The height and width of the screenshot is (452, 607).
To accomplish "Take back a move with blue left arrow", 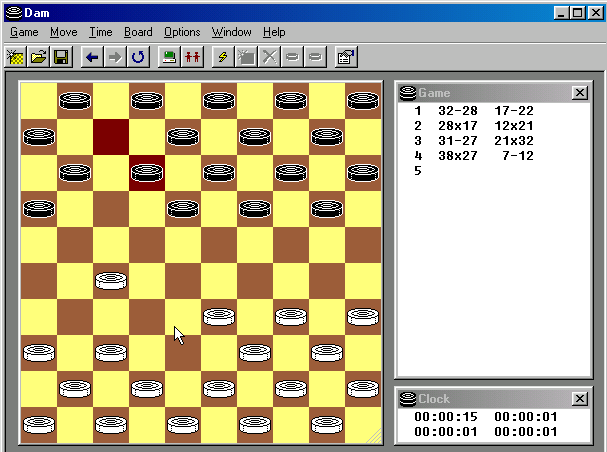I will click(92, 57).
